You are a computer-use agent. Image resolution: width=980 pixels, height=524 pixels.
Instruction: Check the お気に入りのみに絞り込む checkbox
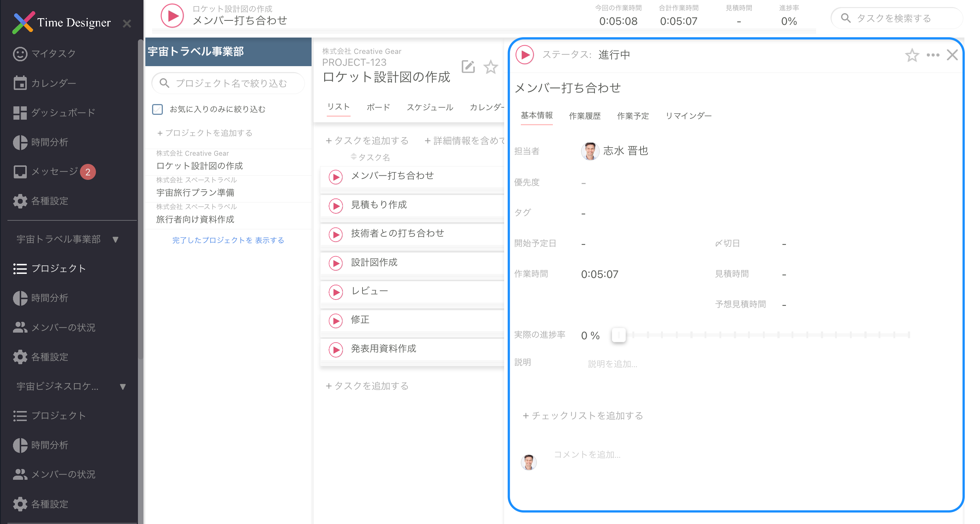pyautogui.click(x=158, y=109)
